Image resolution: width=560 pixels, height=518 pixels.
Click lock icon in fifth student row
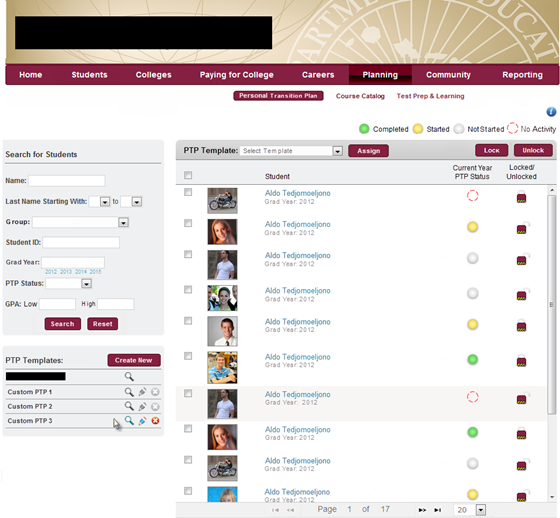pyautogui.click(x=521, y=325)
